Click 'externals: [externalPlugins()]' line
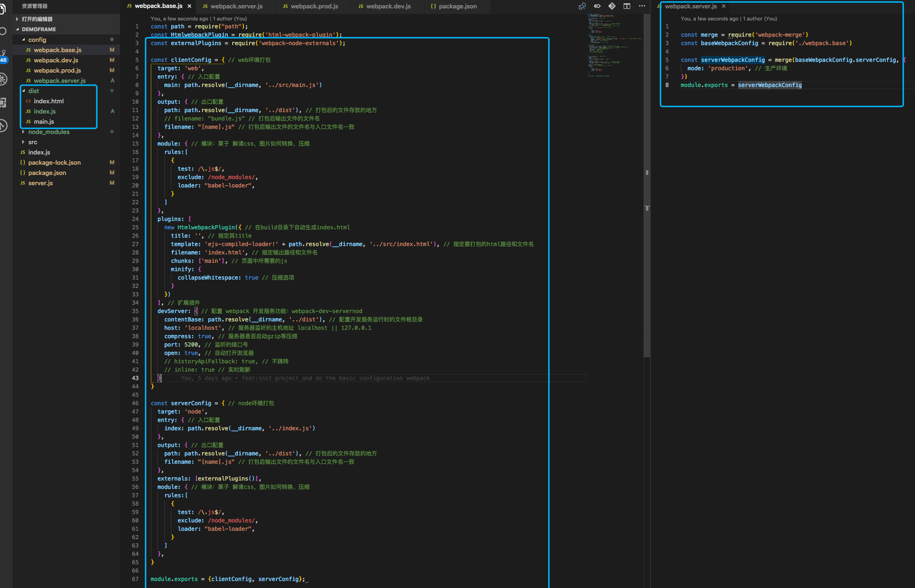This screenshot has width=915, height=588. coord(209,479)
